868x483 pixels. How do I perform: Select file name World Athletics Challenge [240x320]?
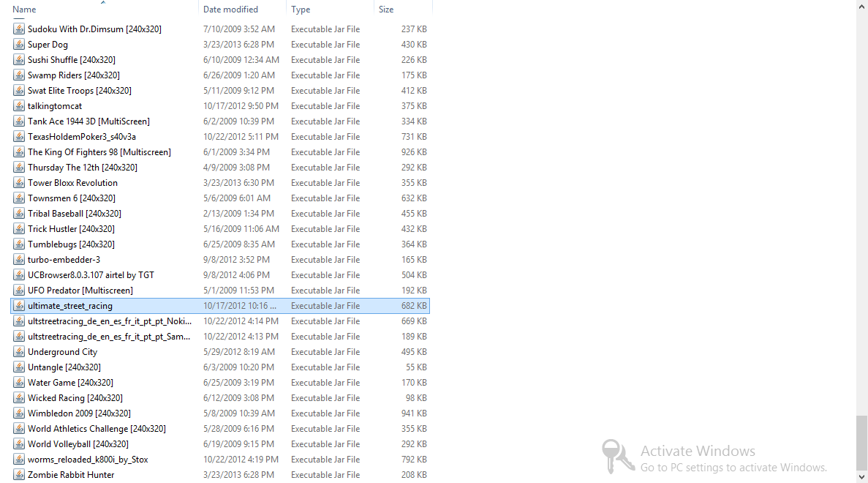tap(97, 429)
